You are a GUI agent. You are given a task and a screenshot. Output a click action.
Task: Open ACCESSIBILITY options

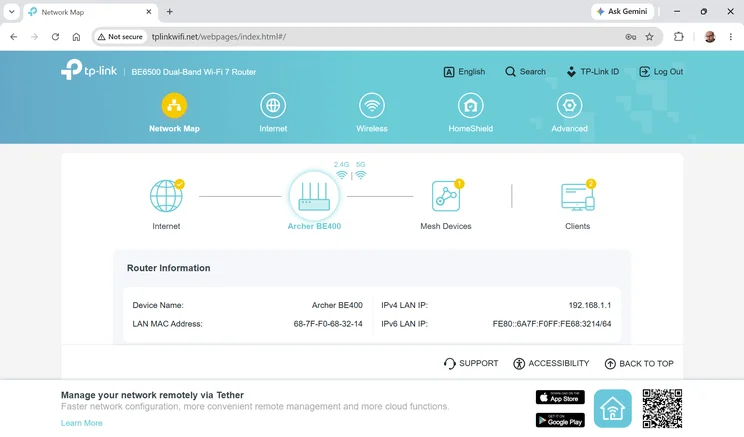[551, 363]
